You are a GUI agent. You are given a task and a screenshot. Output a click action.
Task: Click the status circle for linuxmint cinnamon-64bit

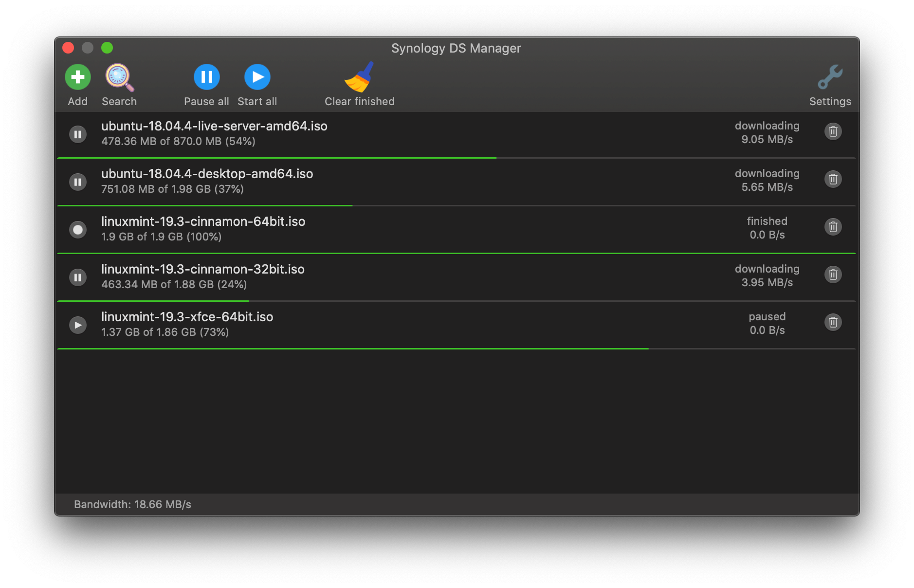78,229
